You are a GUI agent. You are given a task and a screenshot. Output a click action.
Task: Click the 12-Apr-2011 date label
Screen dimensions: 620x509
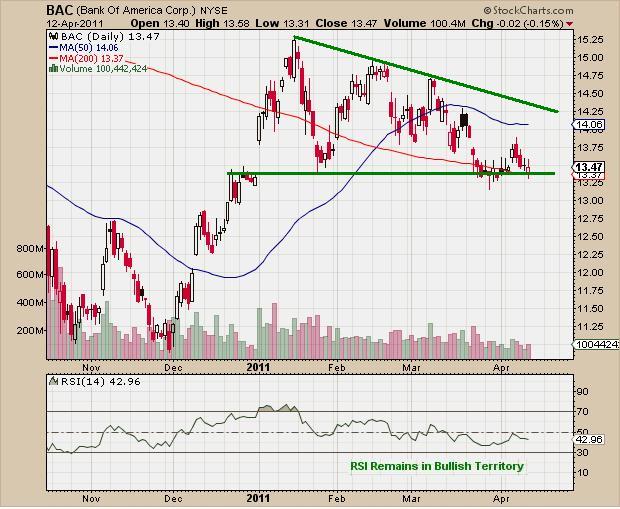coord(75,24)
